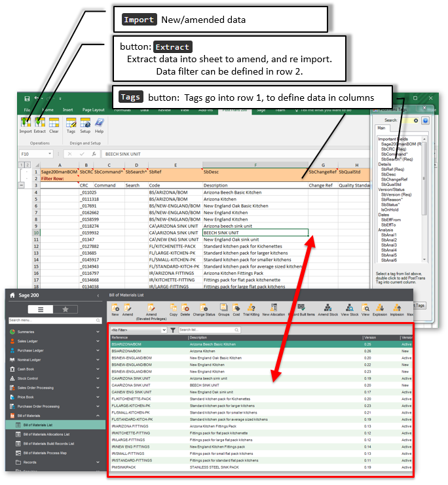Click the Cost icon in Sage toolbar
Image resolution: width=448 pixels, height=485 pixels.
(236, 308)
